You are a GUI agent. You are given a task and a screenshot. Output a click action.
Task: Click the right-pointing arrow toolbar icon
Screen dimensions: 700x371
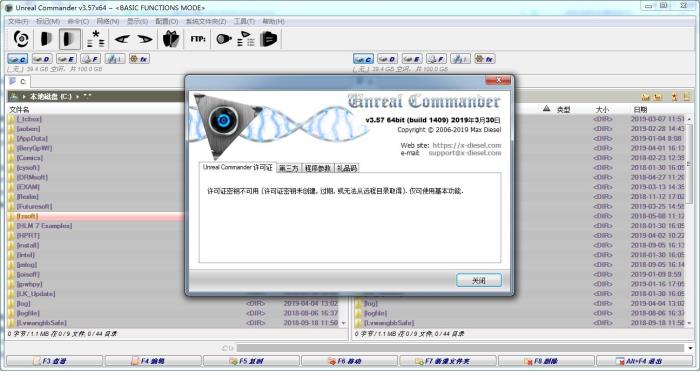[x=145, y=39]
